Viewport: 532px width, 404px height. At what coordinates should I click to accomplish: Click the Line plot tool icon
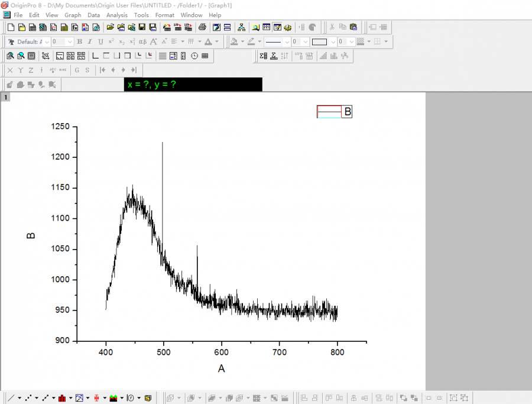[11, 397]
